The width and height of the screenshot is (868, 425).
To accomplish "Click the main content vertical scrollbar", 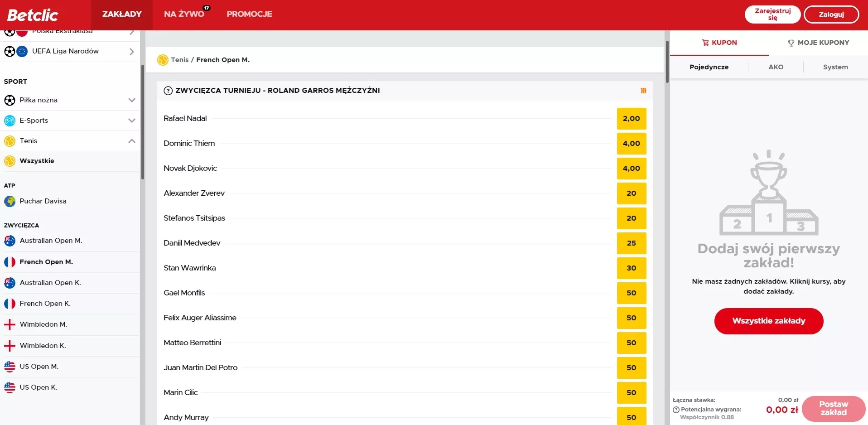I will coord(667,62).
